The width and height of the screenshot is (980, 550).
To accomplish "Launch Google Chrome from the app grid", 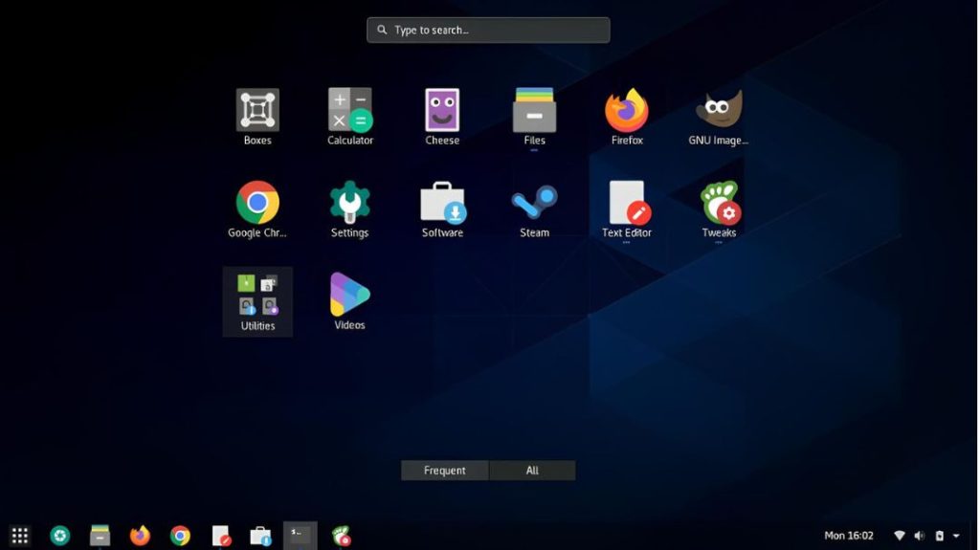I will [257, 209].
